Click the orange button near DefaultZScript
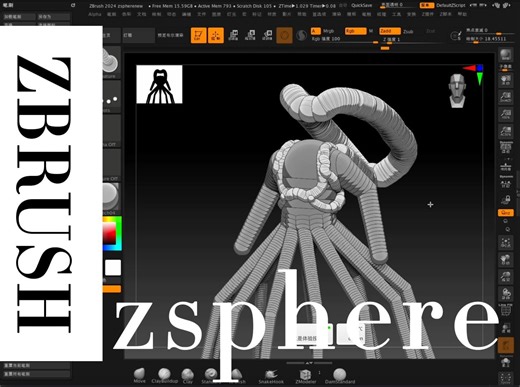Viewport: 520px width, 387px height. 426,5
